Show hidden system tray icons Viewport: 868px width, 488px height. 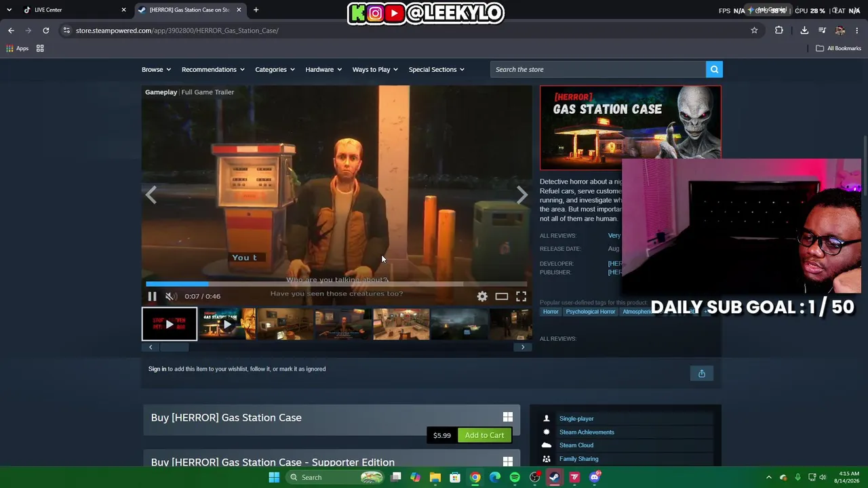769,477
